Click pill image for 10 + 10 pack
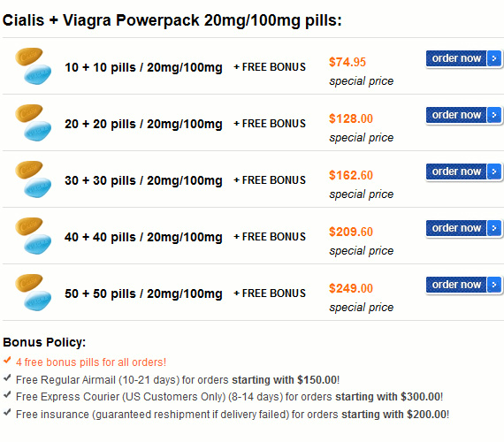The height and width of the screenshot is (442, 504). click(33, 66)
